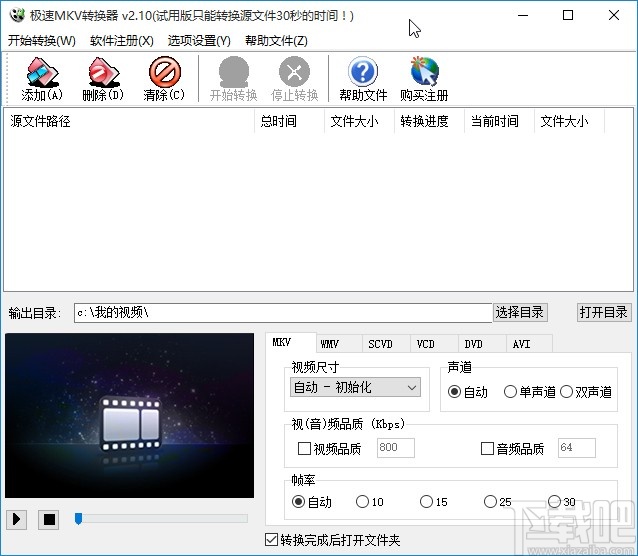Switch to the MKV tab
Screen dimensions: 638x556
pyautogui.click(x=291, y=343)
